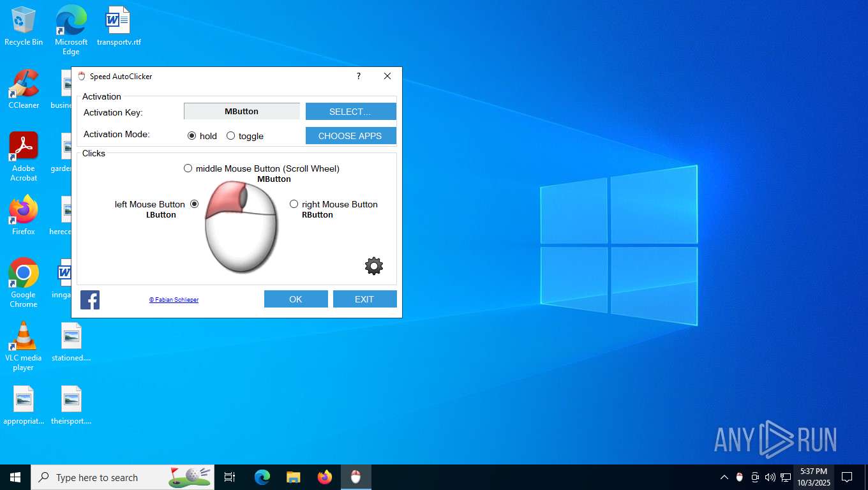The image size is (868, 490).
Task: Open the settings gear in Speed AutoClicker
Action: [x=374, y=266]
